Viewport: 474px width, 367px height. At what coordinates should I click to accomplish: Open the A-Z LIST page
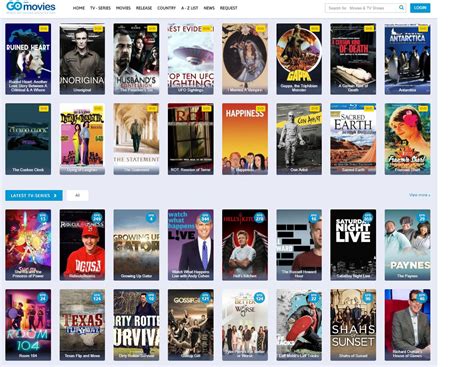pyautogui.click(x=190, y=8)
